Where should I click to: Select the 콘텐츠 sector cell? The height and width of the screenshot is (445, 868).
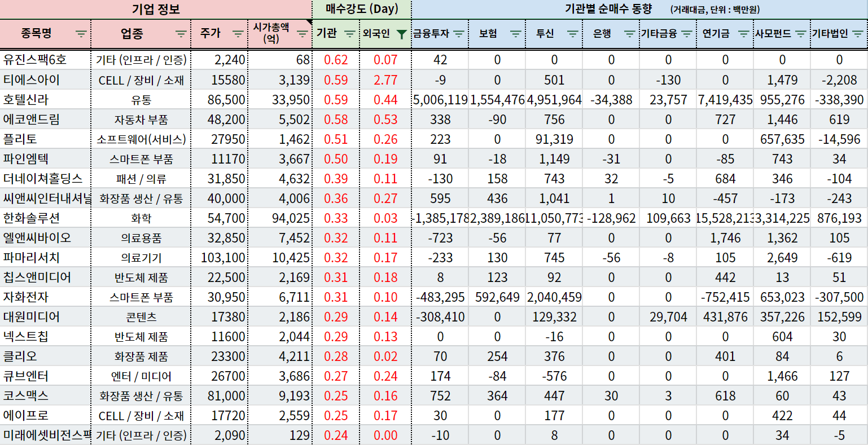click(x=141, y=316)
